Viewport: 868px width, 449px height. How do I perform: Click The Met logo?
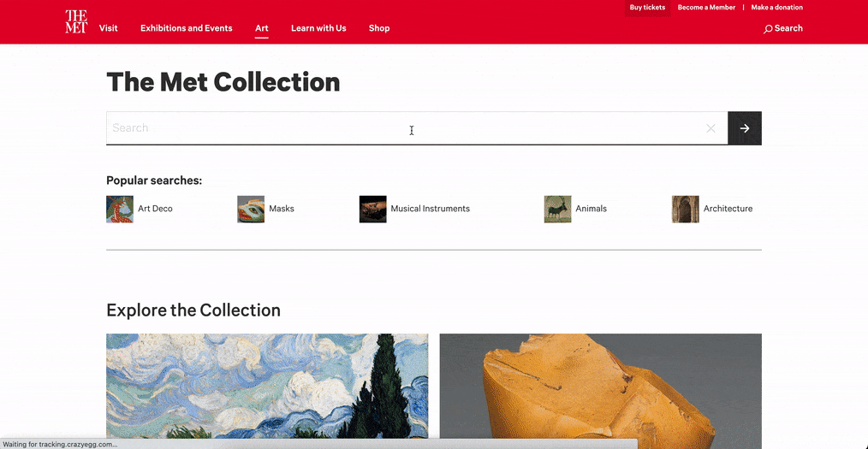76,21
